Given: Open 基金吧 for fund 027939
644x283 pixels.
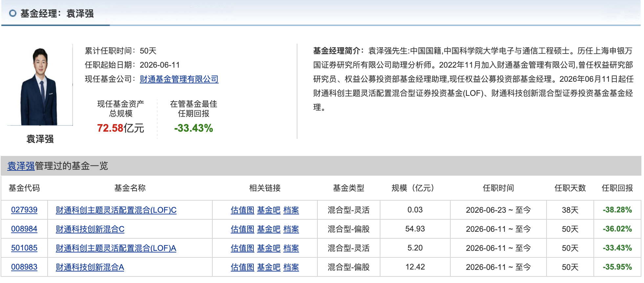Looking at the screenshot, I should [269, 210].
